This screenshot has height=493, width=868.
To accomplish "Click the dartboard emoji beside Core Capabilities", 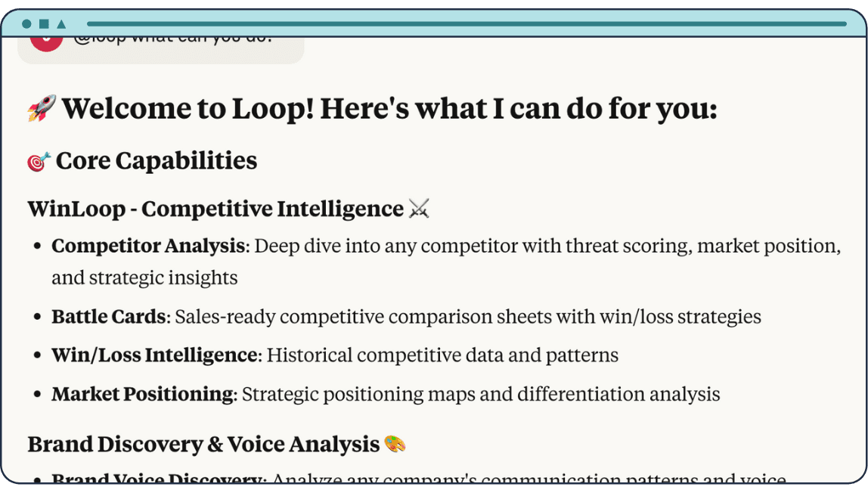I will pyautogui.click(x=39, y=161).
